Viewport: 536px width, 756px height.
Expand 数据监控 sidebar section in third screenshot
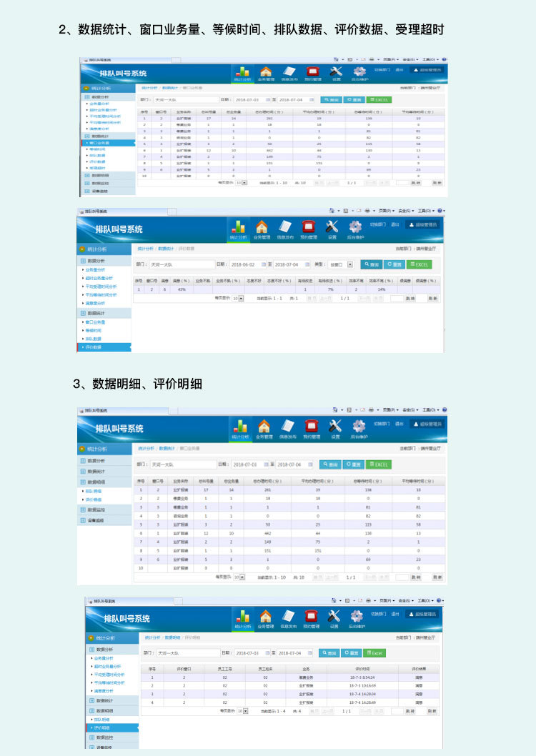(x=104, y=510)
